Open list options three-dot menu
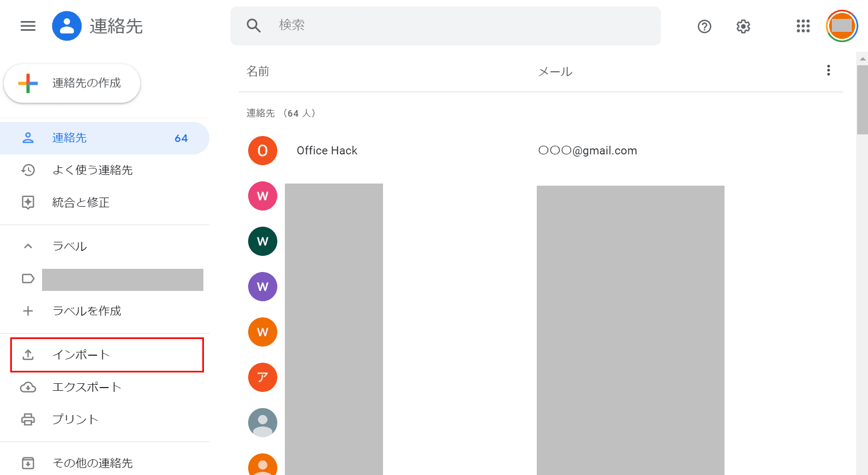868x475 pixels. pyautogui.click(x=829, y=70)
